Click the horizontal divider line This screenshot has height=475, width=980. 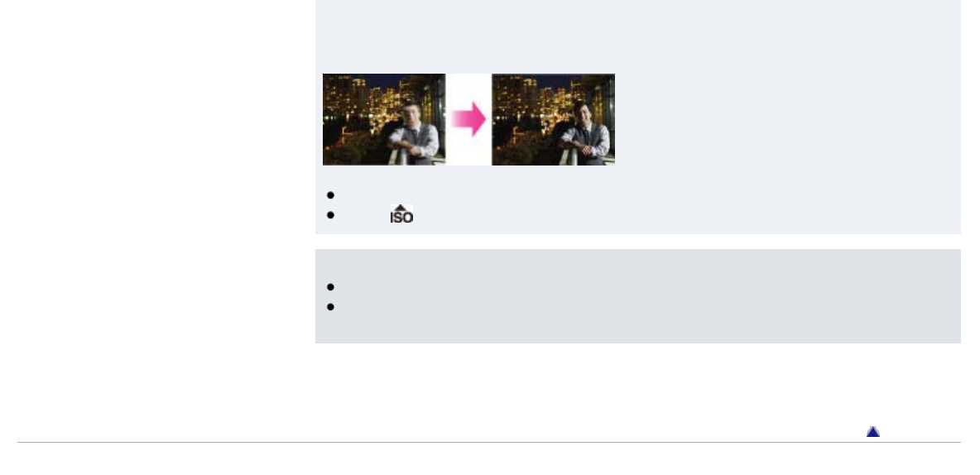tap(488, 443)
